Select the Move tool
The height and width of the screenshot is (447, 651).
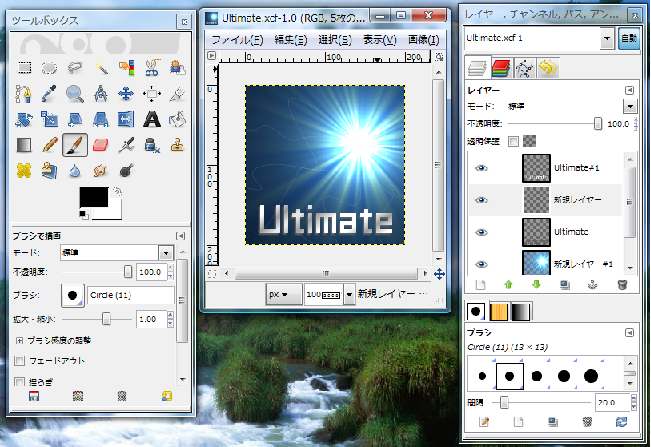tap(126, 94)
